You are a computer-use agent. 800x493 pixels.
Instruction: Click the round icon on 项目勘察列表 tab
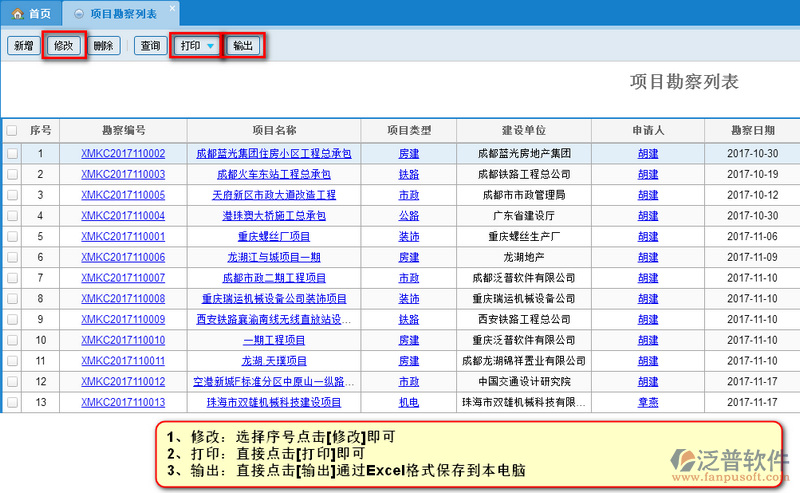tap(79, 14)
